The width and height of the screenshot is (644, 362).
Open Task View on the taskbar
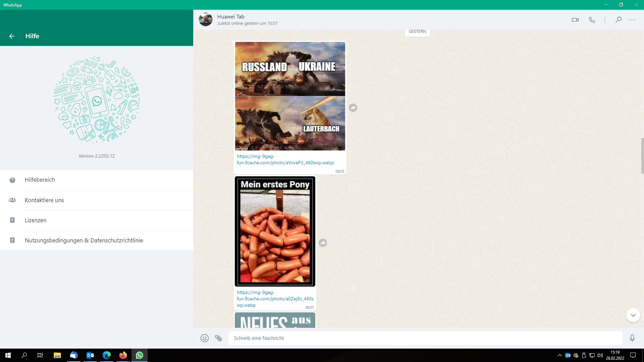40,355
